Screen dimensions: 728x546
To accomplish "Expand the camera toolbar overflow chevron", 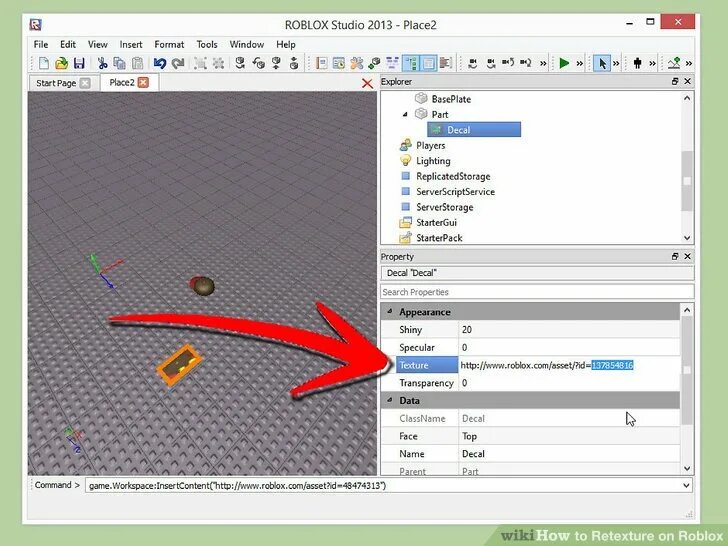I will click(x=543, y=63).
